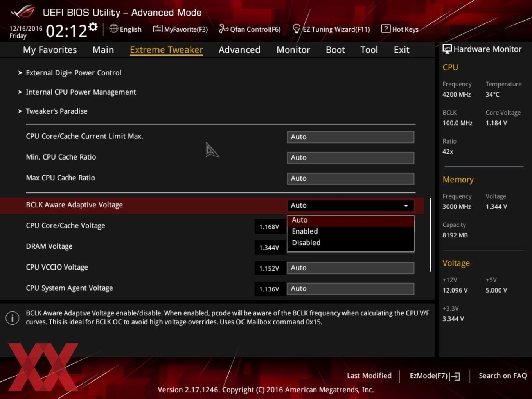Open the Advanced tab
532x399 pixels.
click(x=239, y=50)
